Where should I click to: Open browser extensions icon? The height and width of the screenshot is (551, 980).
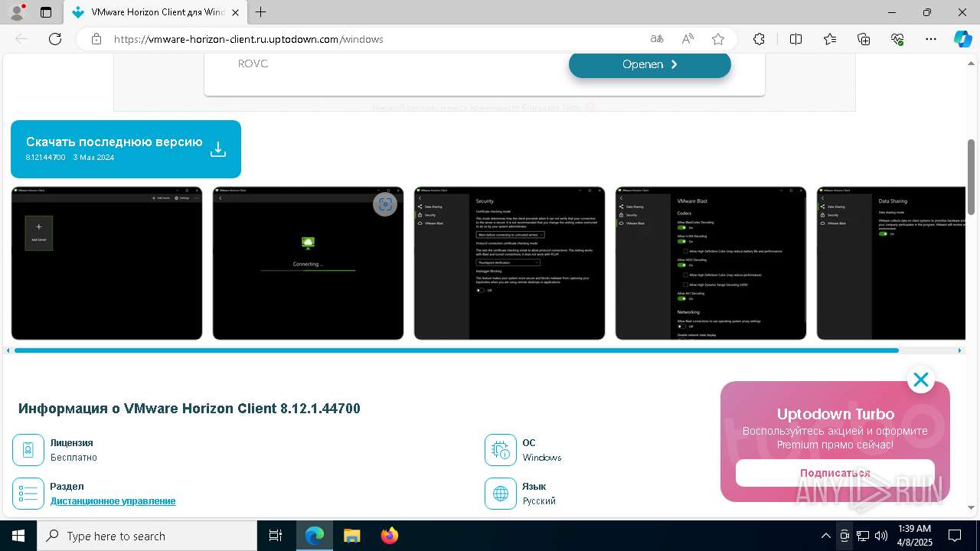(759, 39)
